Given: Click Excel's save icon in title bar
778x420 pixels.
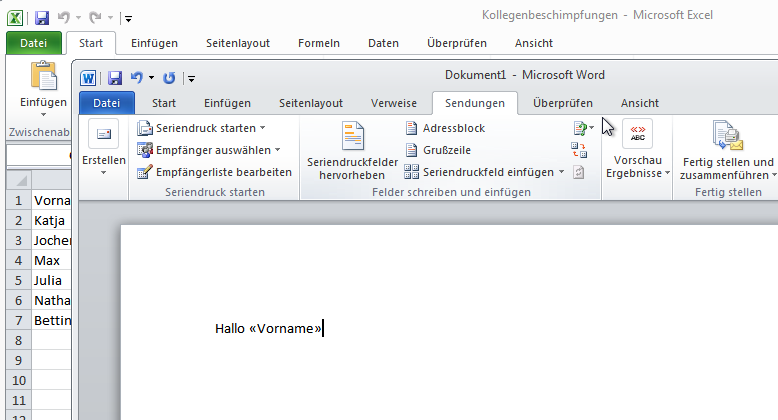Looking at the screenshot, I should [42, 18].
